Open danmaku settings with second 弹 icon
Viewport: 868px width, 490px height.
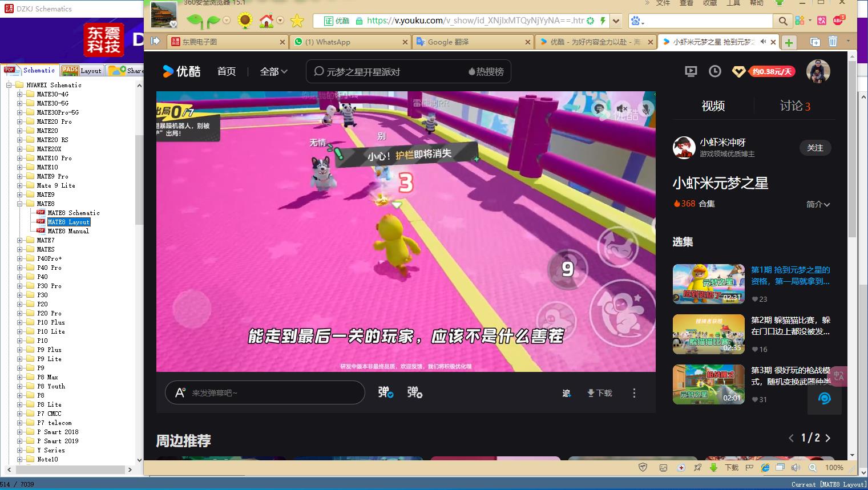[415, 392]
